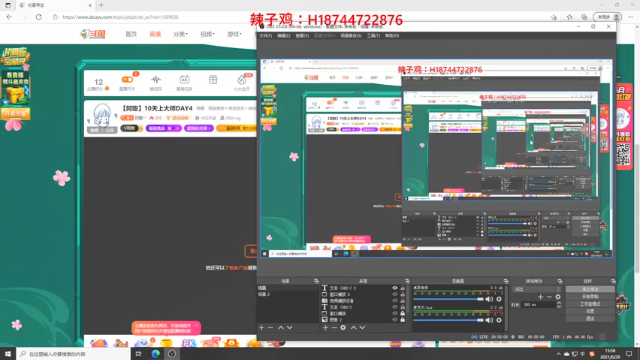Screen dimensions: 640x360
Task: Add a new scene in OBS Scenes panel
Action: [262, 327]
